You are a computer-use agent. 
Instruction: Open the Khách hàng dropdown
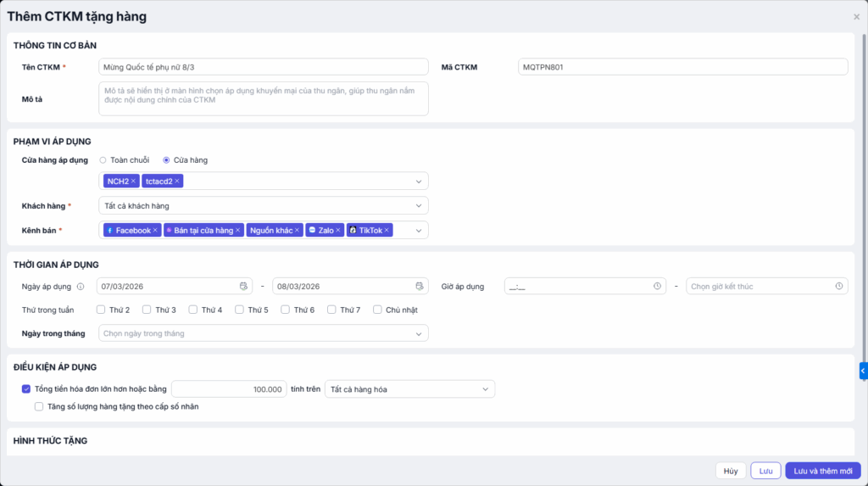tap(264, 205)
